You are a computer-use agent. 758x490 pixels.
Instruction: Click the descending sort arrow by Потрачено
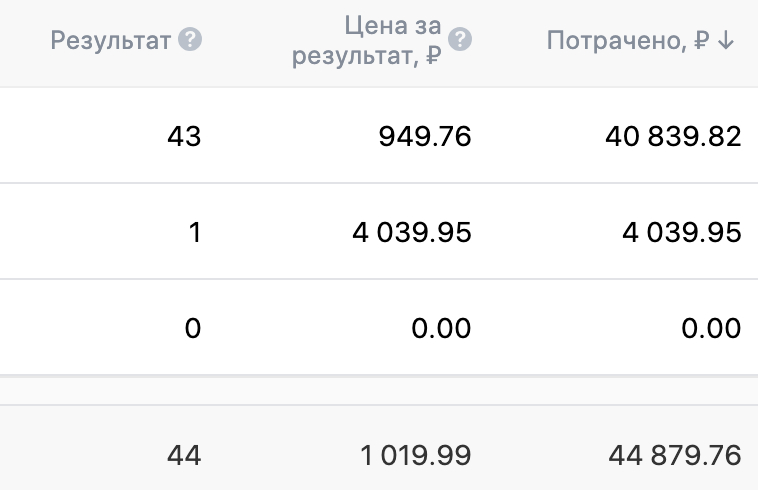tap(727, 41)
